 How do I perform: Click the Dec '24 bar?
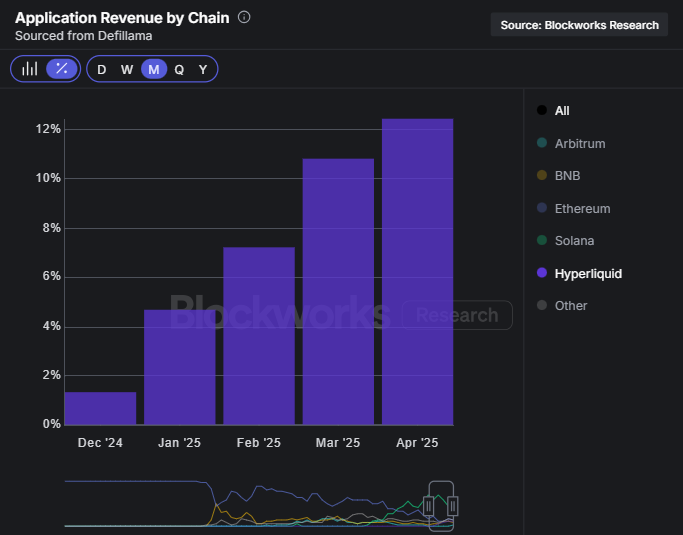click(101, 408)
